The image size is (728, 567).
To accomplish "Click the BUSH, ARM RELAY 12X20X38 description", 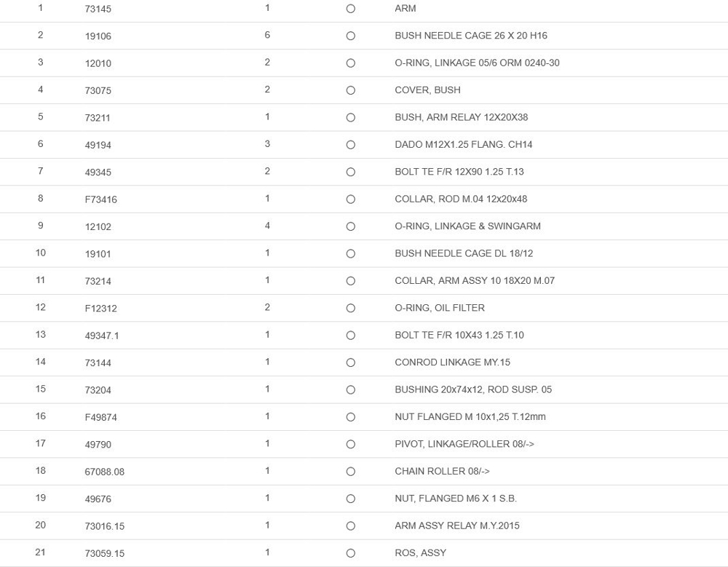I will 461,117.
